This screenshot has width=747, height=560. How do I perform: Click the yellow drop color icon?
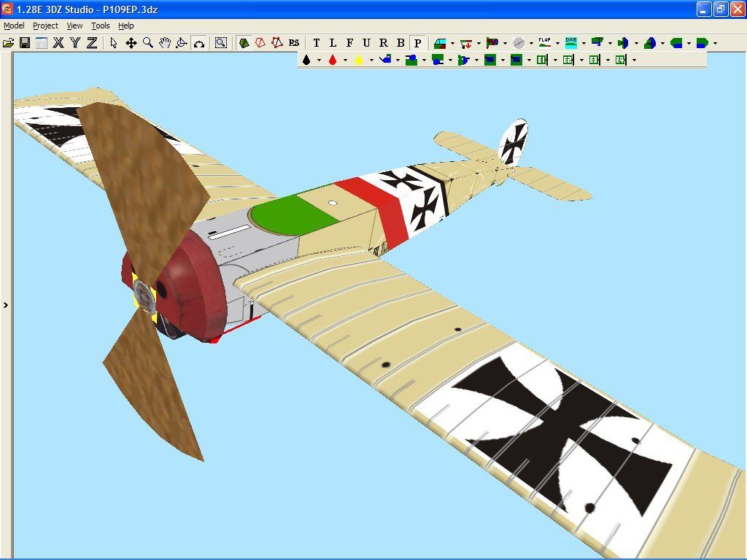tap(359, 60)
